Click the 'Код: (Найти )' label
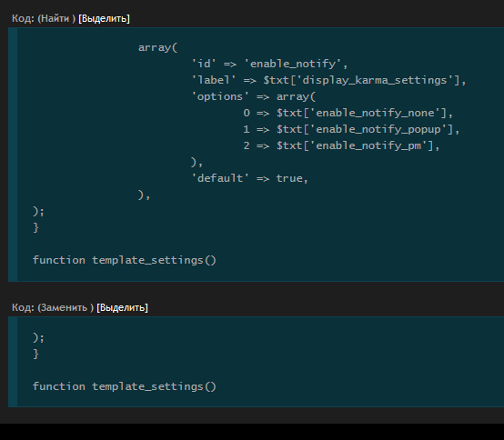This screenshot has width=504, height=440. (44, 18)
